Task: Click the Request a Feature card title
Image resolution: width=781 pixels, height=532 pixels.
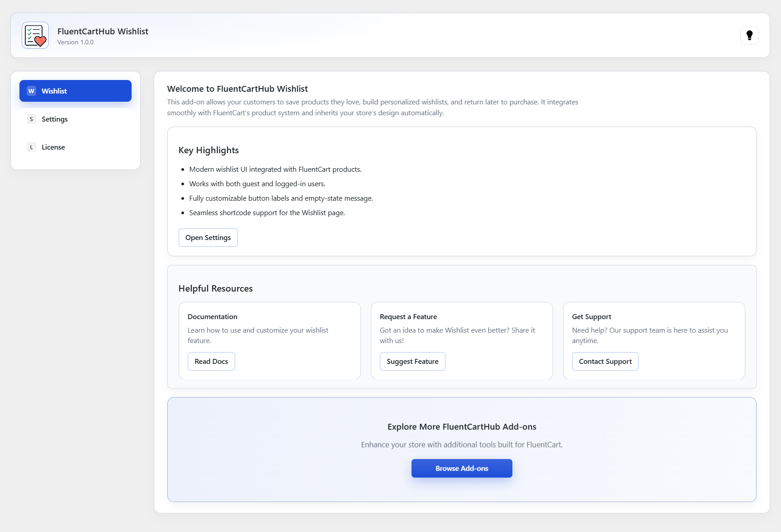Action: [x=408, y=317]
